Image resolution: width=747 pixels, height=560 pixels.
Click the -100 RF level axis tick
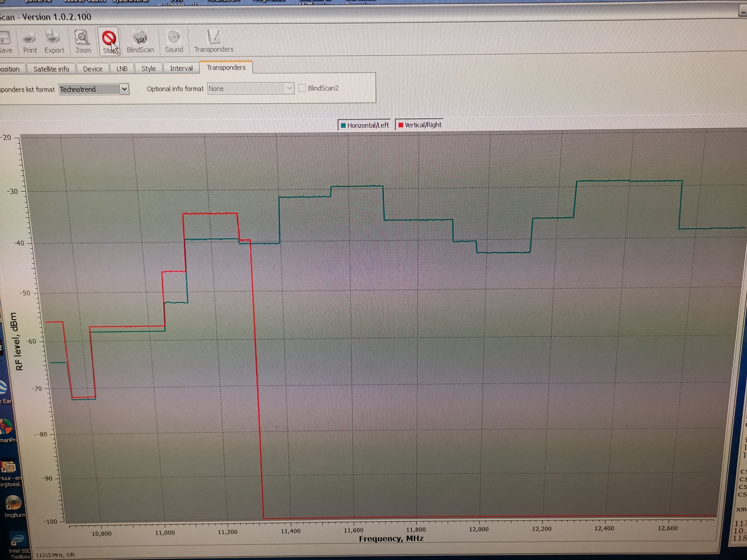coord(50,522)
